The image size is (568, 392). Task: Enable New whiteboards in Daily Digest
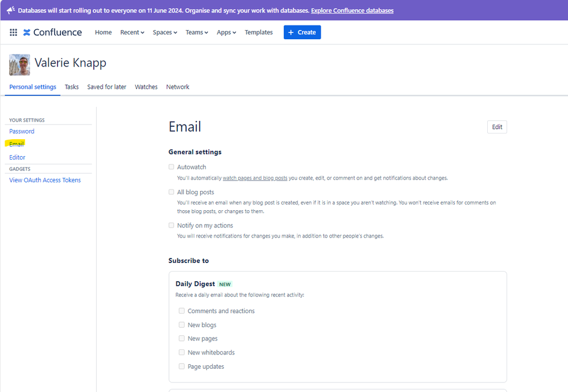tap(182, 352)
